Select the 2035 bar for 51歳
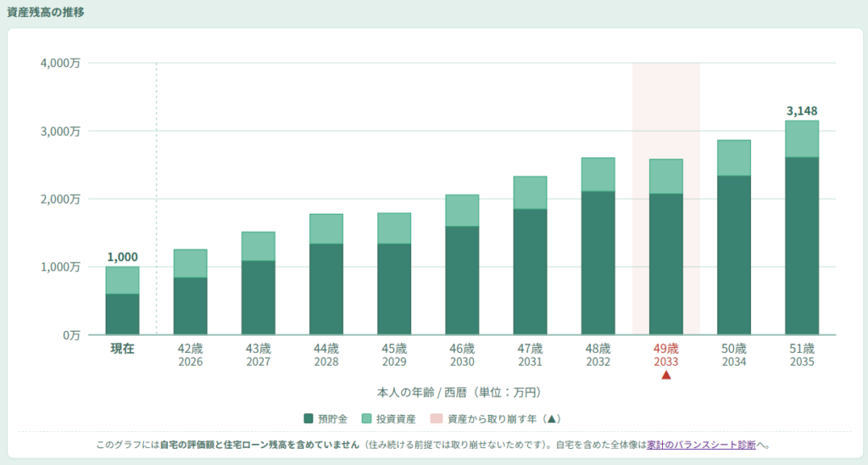Viewport: 868px width, 465px height. pos(802,227)
